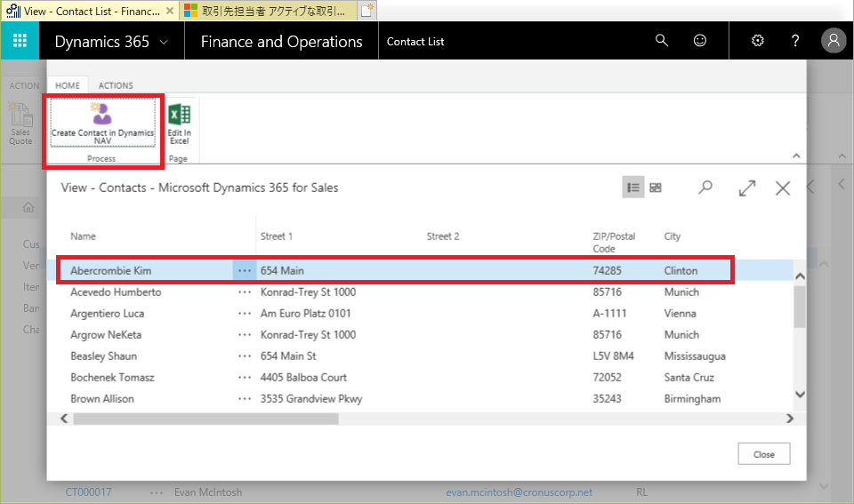The width and height of the screenshot is (854, 504).
Task: Select the Argentiero Luca contact
Action: 108,314
